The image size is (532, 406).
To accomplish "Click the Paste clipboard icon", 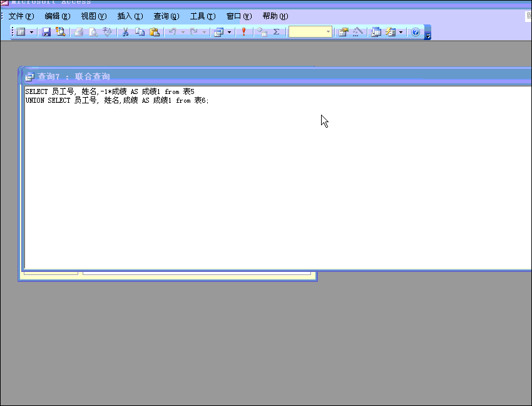I will tap(154, 32).
